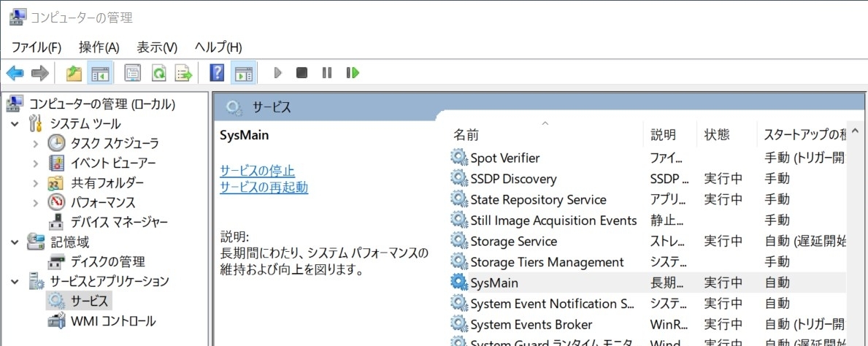Open the ファイル(F) menu
The width and height of the screenshot is (868, 346).
[37, 47]
